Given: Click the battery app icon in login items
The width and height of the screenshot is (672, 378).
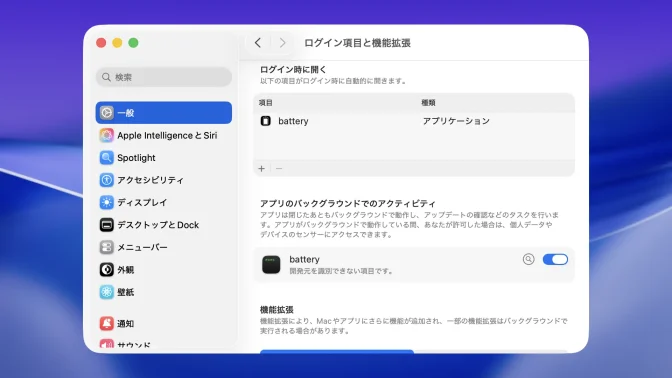Looking at the screenshot, I should 266,121.
